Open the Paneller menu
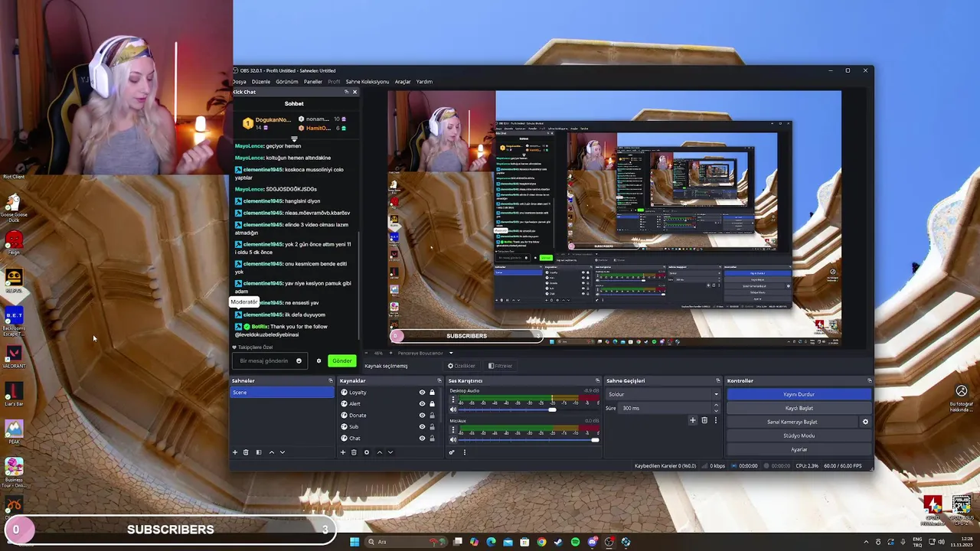 coord(313,82)
